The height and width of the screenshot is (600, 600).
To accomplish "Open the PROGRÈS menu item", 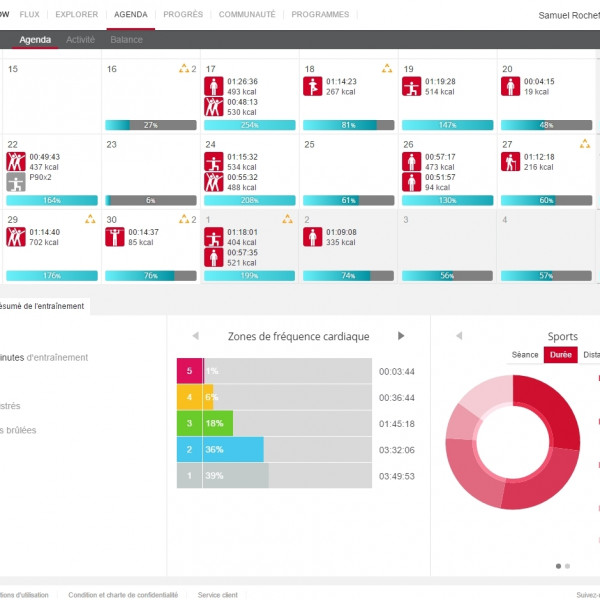I will 183,15.
